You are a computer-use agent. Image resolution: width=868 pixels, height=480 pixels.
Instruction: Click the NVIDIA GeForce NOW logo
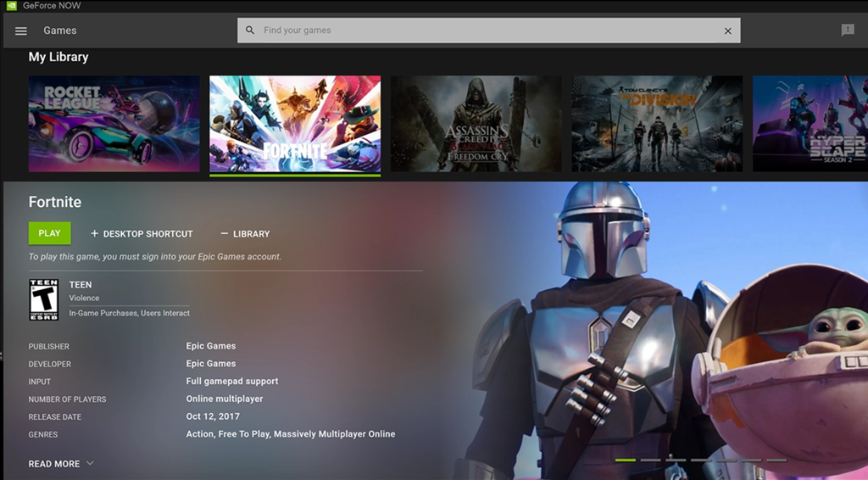(x=12, y=6)
